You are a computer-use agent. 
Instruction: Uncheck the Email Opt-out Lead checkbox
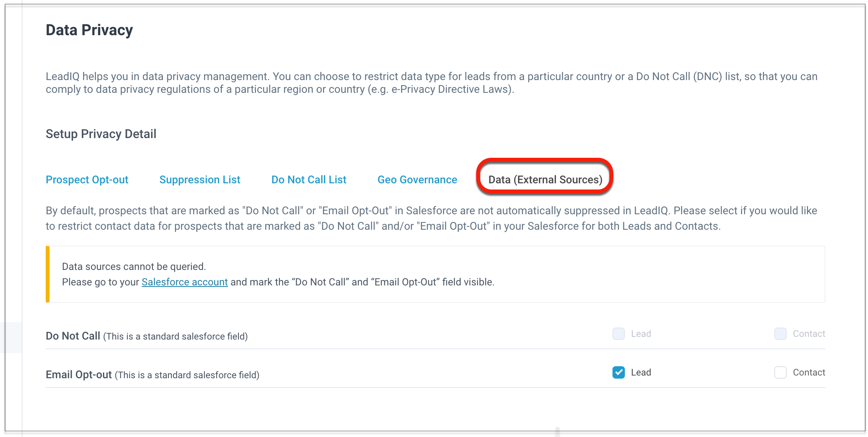[618, 372]
